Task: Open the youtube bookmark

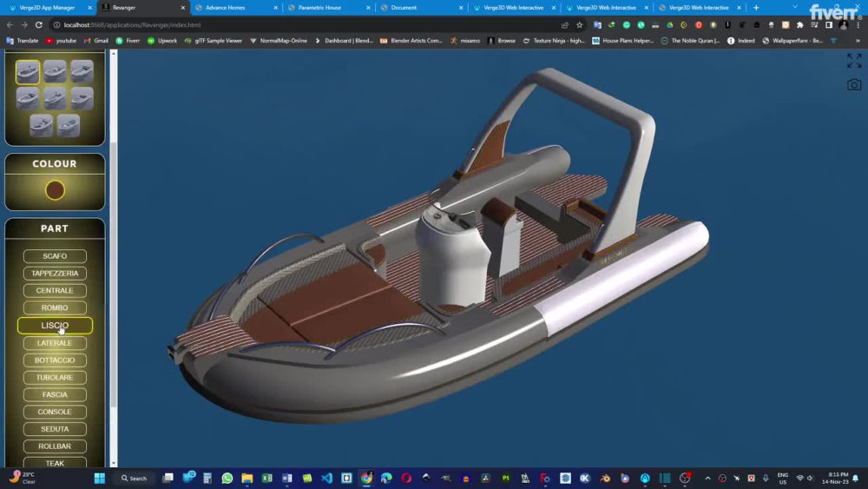Action: 61,41
